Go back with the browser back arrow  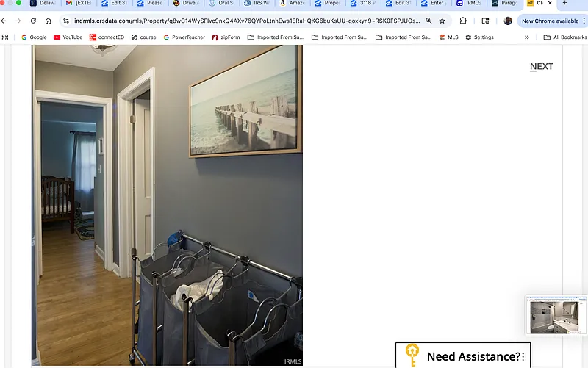point(4,21)
